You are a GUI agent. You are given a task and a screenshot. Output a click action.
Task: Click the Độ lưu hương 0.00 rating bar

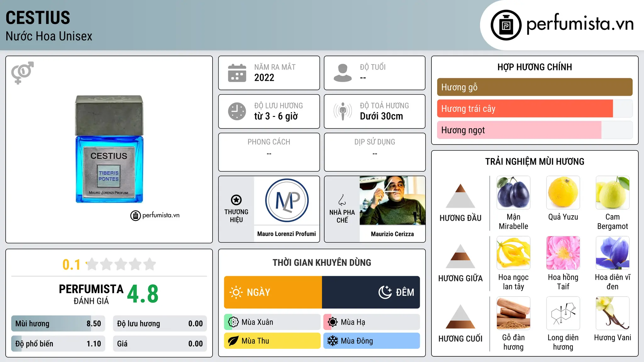click(x=160, y=324)
